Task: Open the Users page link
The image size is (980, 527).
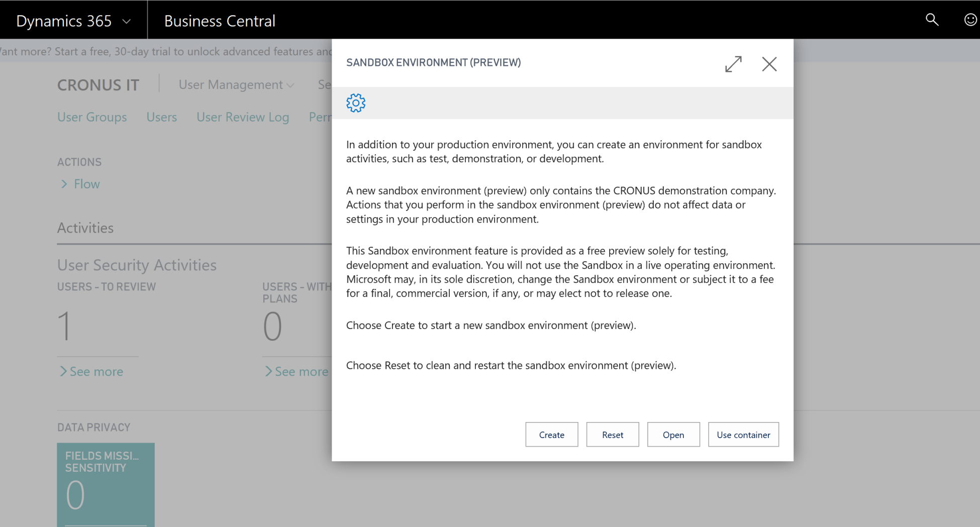Action: click(162, 117)
